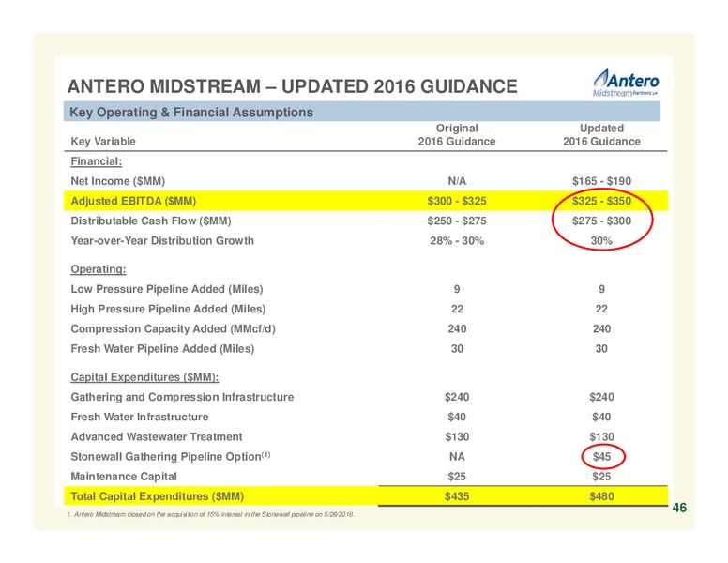Click 'Stonewall Gathering Pipeline Option' row label

coord(171,457)
